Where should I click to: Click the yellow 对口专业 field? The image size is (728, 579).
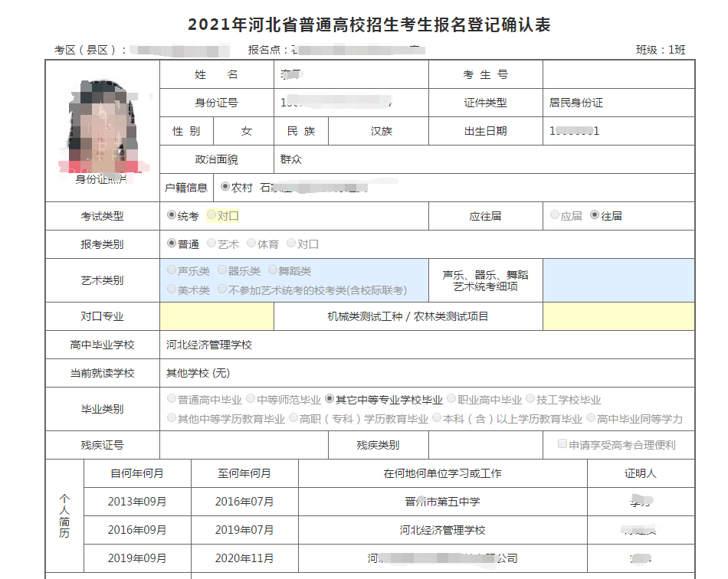click(x=217, y=316)
